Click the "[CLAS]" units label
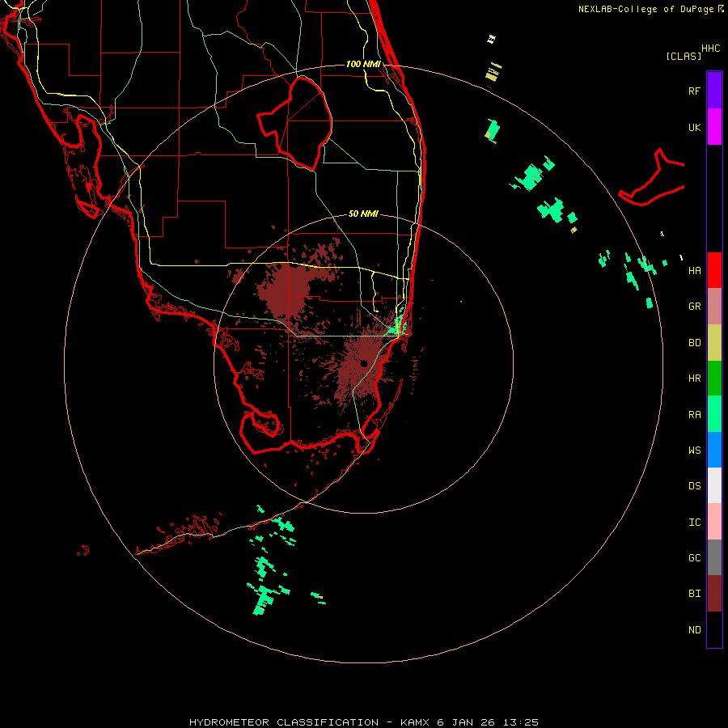This screenshot has width=728, height=728. pos(684,56)
